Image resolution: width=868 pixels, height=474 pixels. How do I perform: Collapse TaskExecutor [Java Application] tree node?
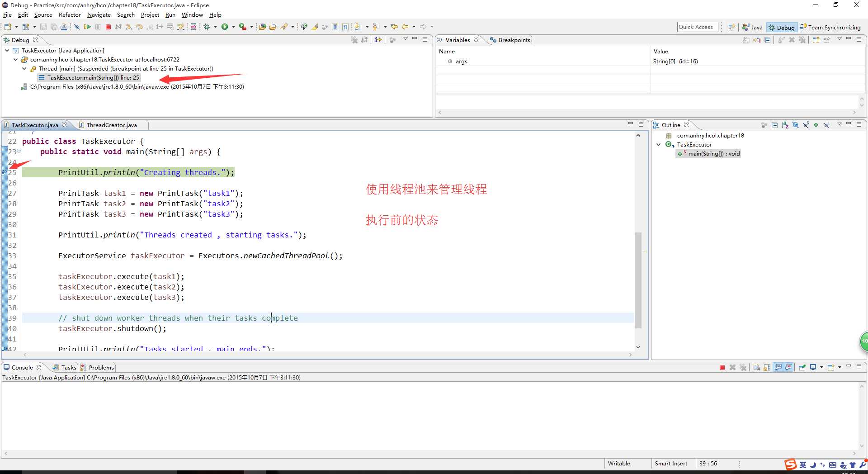[7, 51]
